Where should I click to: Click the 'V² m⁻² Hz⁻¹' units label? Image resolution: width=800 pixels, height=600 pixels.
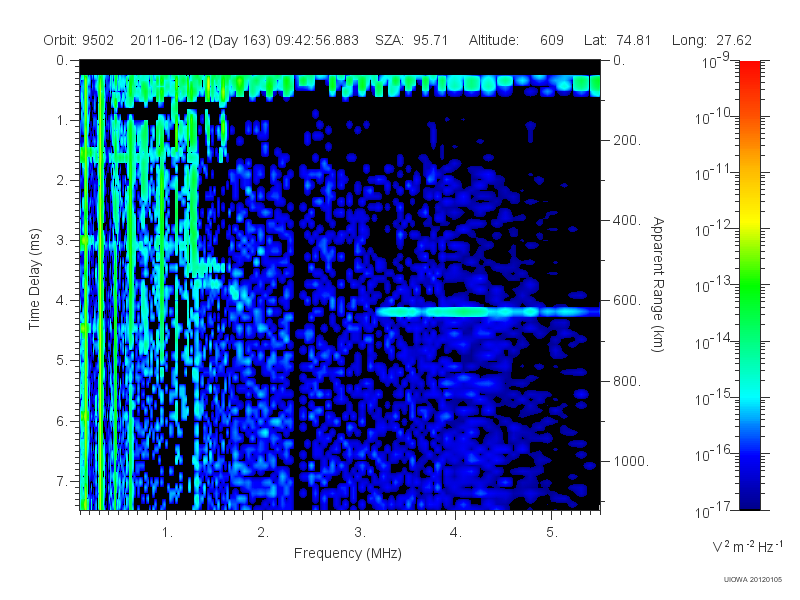[x=747, y=546]
